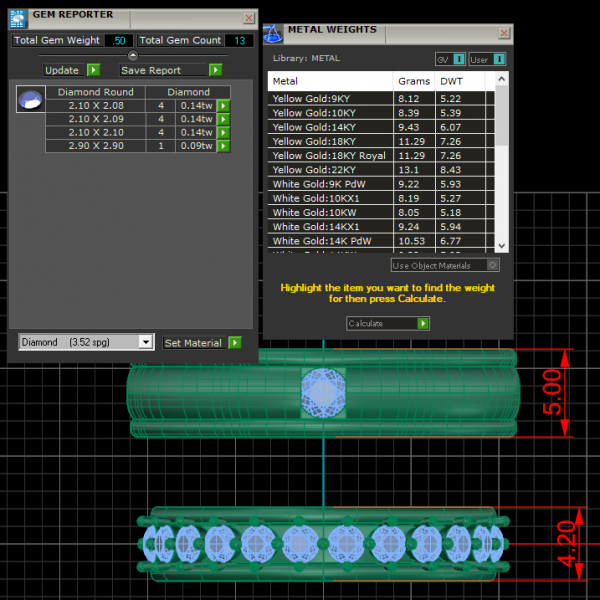Click the Total Gem Weight value field
Image resolution: width=600 pixels, height=600 pixels.
pyautogui.click(x=119, y=41)
